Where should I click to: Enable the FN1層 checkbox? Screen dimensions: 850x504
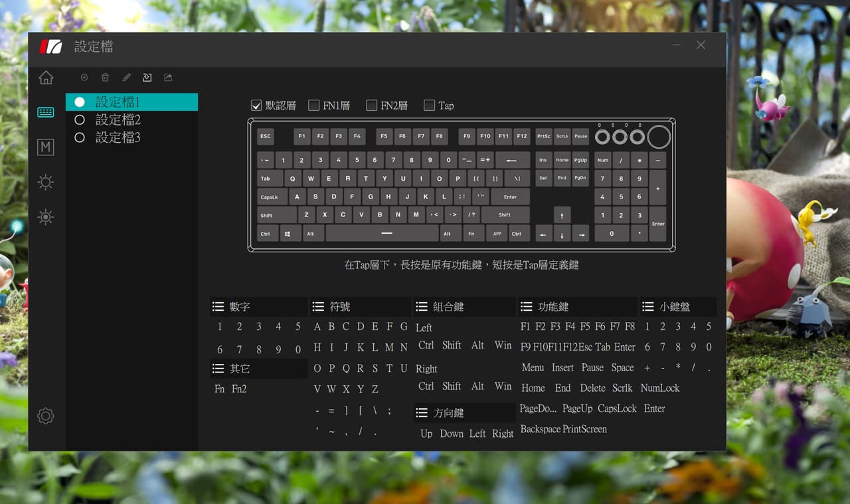tap(314, 106)
